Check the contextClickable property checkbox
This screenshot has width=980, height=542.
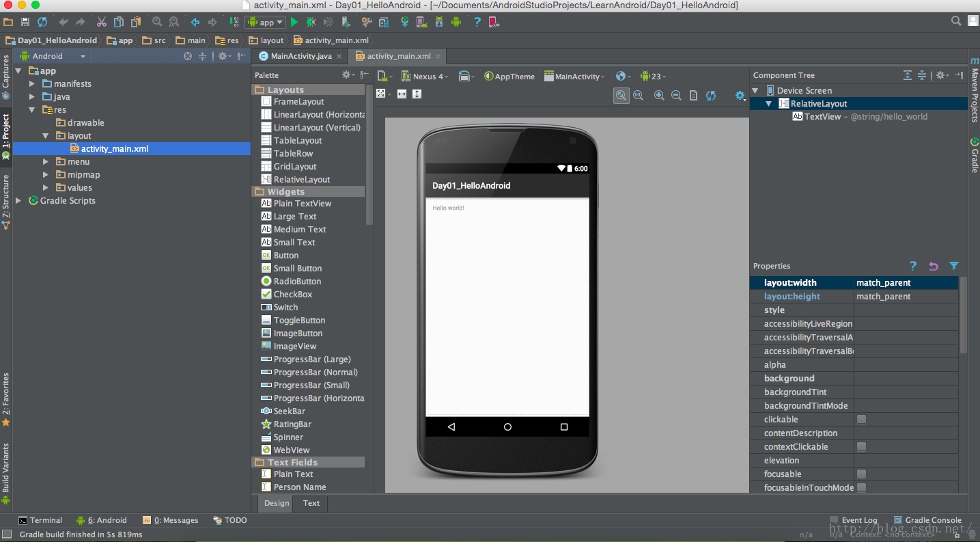click(x=861, y=447)
